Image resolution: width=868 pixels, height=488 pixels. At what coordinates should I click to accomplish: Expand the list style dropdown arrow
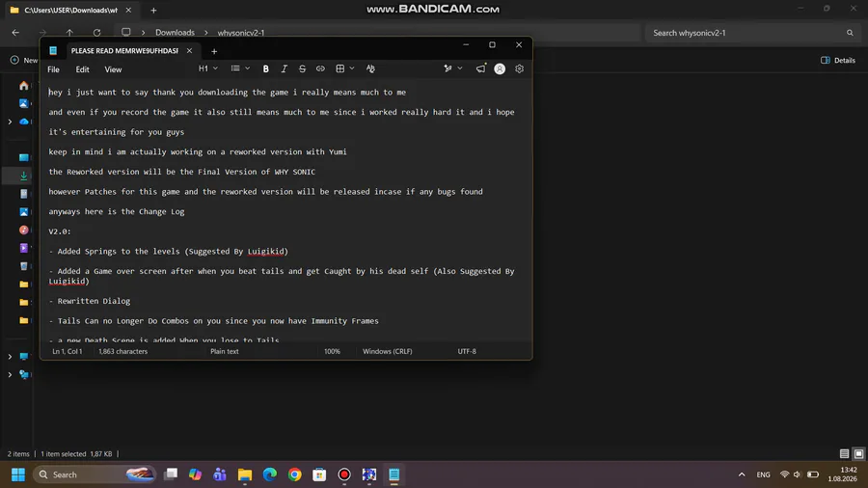click(x=248, y=68)
